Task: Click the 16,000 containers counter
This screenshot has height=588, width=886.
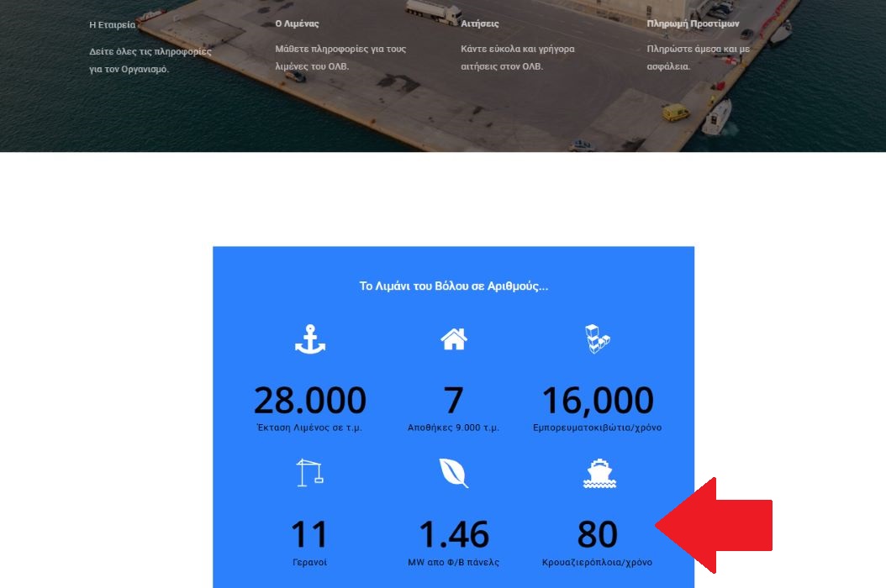Action: tap(598, 401)
